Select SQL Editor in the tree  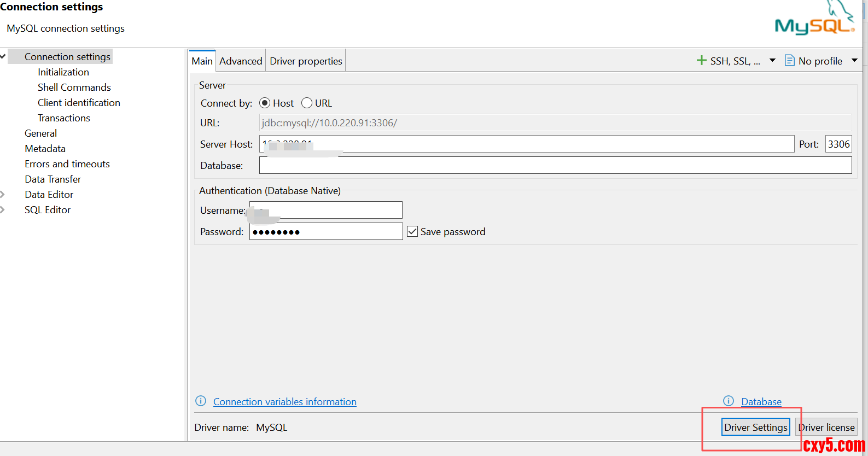[48, 209]
